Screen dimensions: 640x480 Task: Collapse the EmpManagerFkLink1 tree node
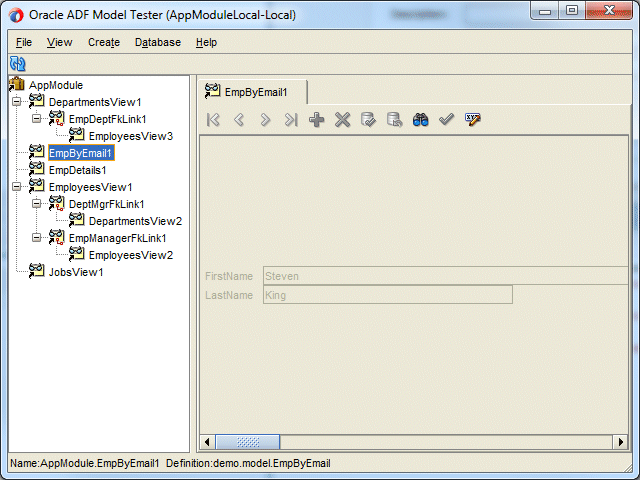click(36, 238)
